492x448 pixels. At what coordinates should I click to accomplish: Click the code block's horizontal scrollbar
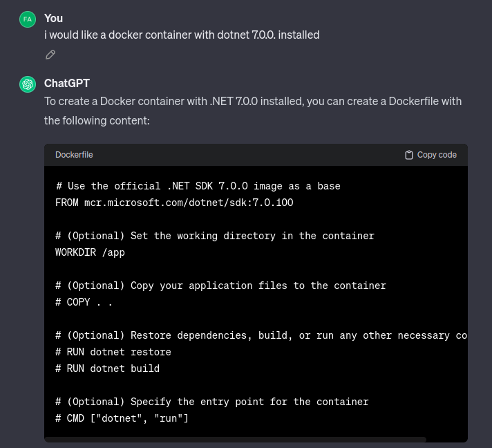point(235,439)
